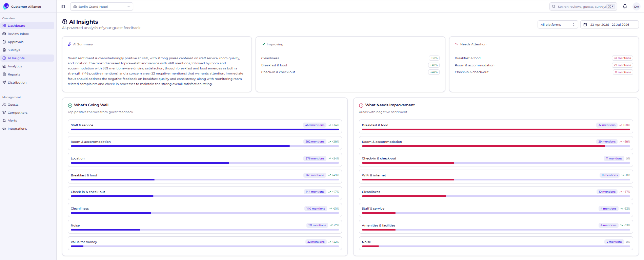Open the All platforms dropdown
Image resolution: width=644 pixels, height=260 pixels.
coord(558,25)
